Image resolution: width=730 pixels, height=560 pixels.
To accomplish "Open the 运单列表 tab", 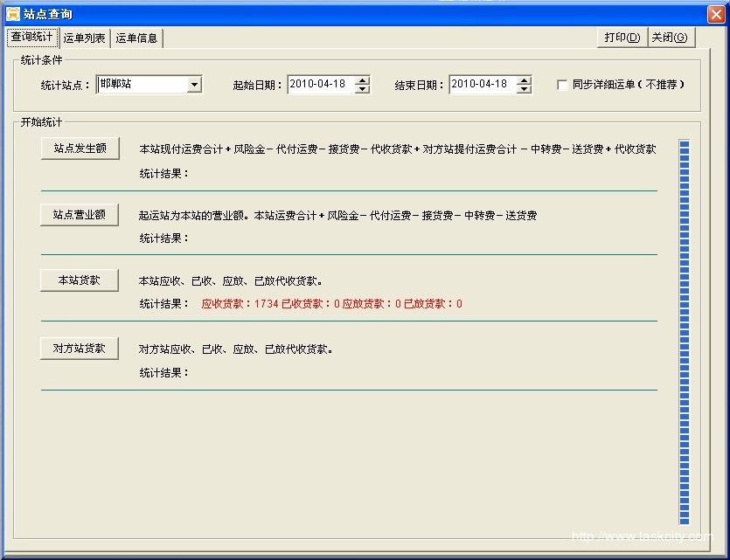I will pyautogui.click(x=85, y=38).
